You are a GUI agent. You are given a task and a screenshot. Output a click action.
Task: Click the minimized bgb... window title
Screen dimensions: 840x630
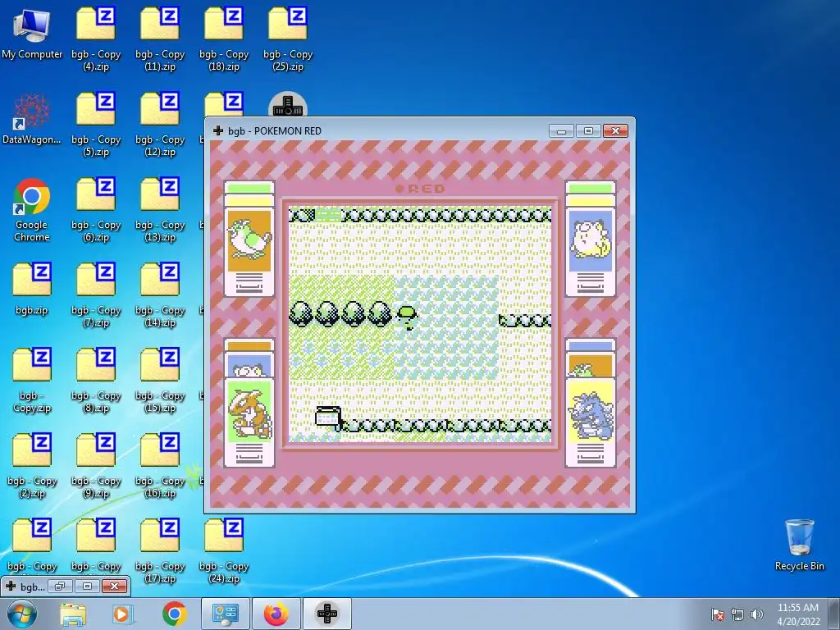click(33, 587)
